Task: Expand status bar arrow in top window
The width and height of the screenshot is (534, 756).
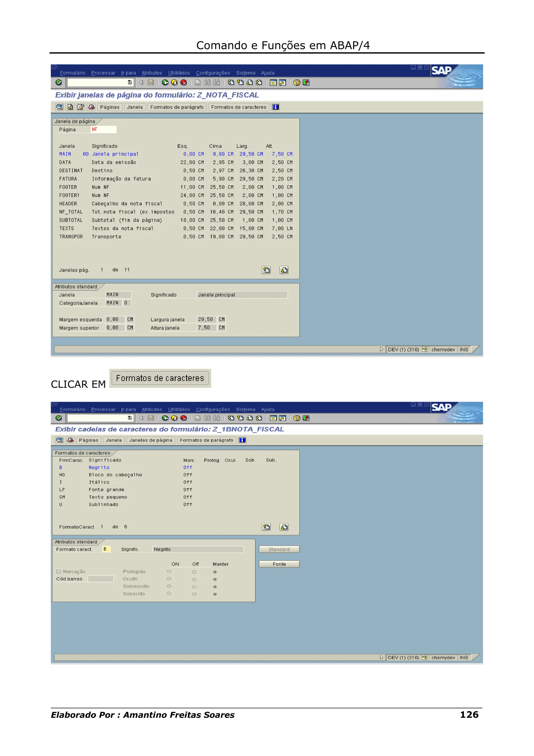Action: 381,349
